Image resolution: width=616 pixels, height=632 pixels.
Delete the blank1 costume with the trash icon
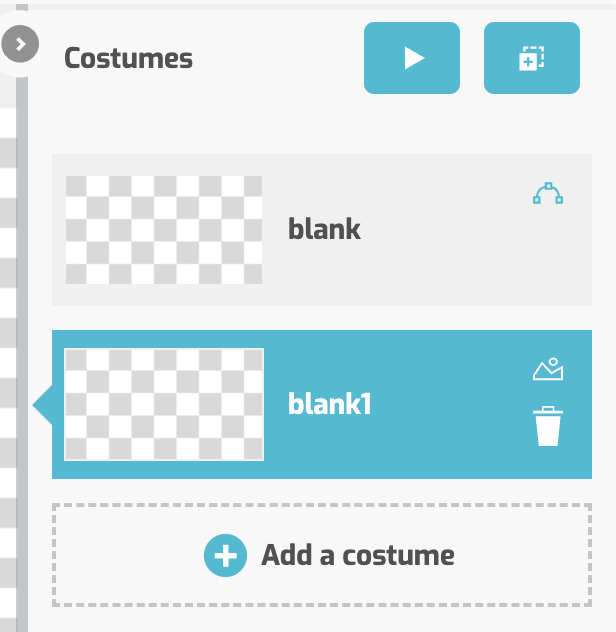pyautogui.click(x=548, y=426)
